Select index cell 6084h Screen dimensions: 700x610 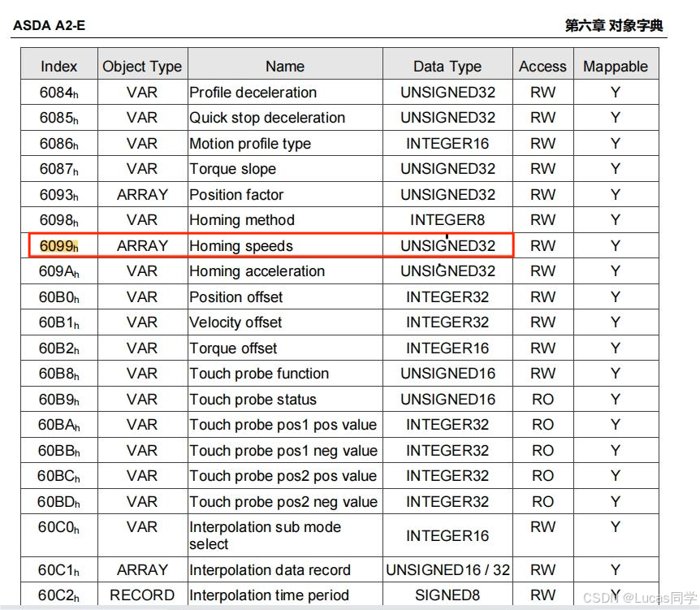point(59,93)
